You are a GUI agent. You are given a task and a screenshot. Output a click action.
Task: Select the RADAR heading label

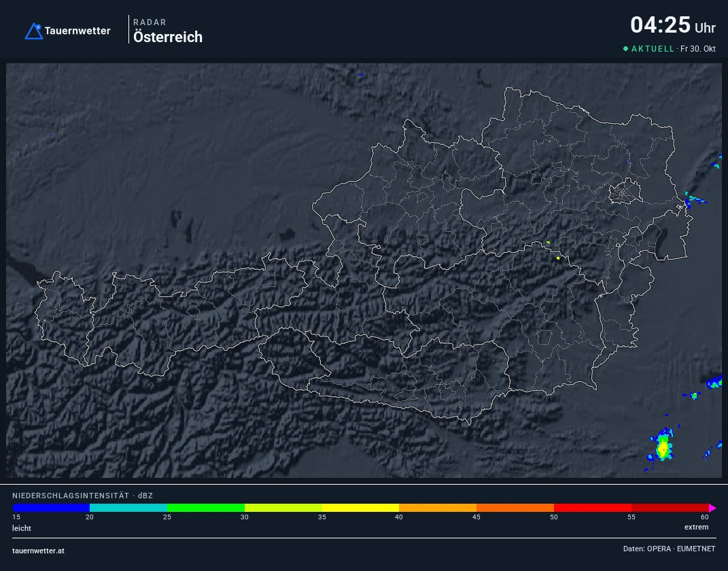pos(150,22)
